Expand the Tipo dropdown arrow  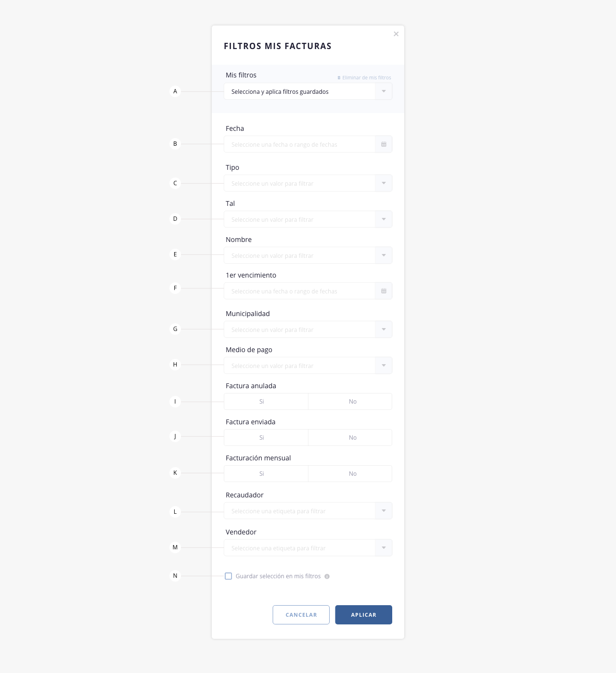(x=384, y=183)
